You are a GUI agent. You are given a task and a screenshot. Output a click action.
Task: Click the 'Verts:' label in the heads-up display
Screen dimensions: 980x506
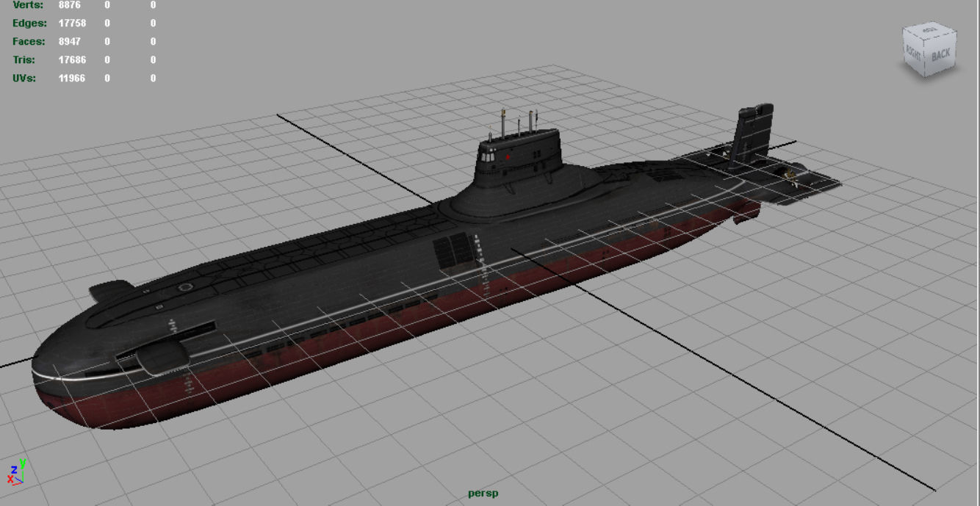click(28, 5)
